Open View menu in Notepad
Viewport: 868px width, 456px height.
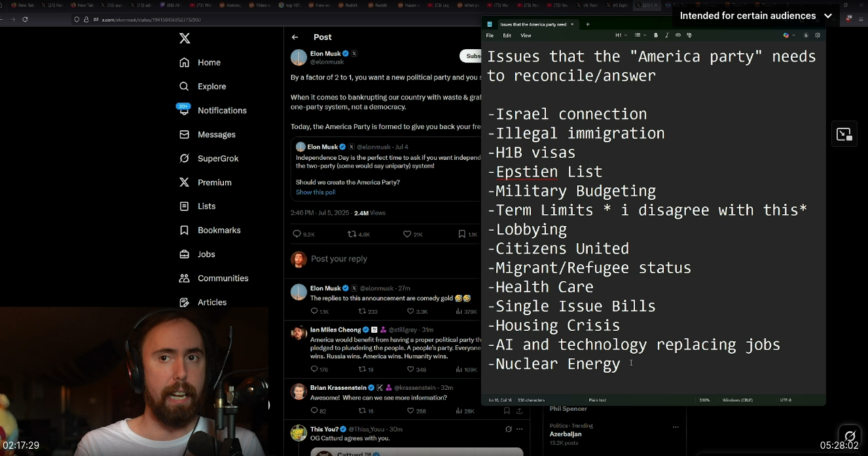526,35
